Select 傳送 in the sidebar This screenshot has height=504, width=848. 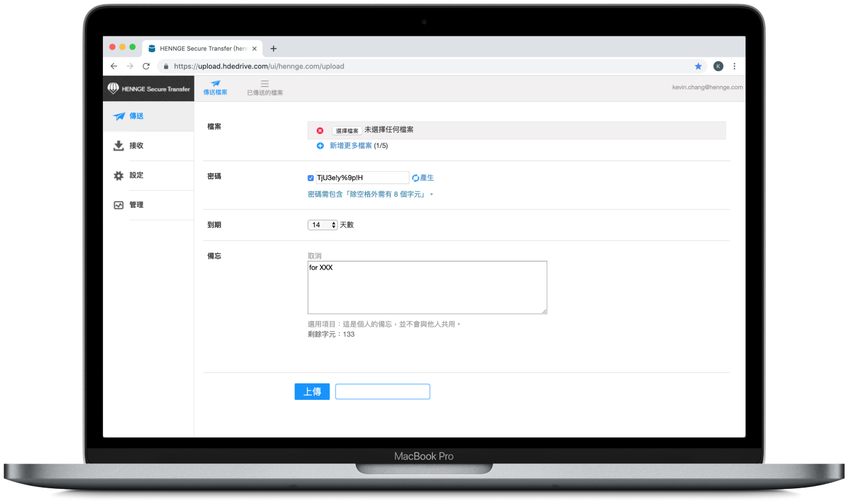point(148,116)
